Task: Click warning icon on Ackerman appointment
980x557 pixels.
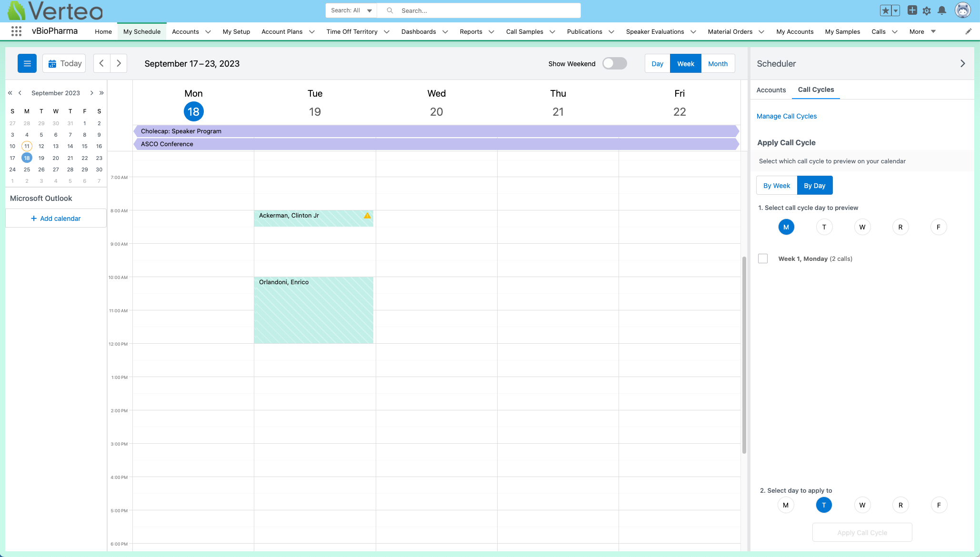Action: [367, 216]
